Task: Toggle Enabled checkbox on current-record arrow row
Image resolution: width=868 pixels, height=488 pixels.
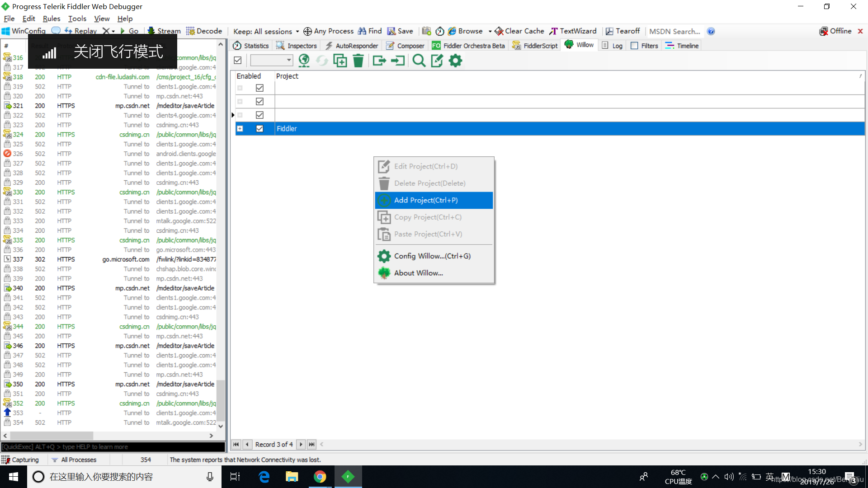Action: click(259, 115)
